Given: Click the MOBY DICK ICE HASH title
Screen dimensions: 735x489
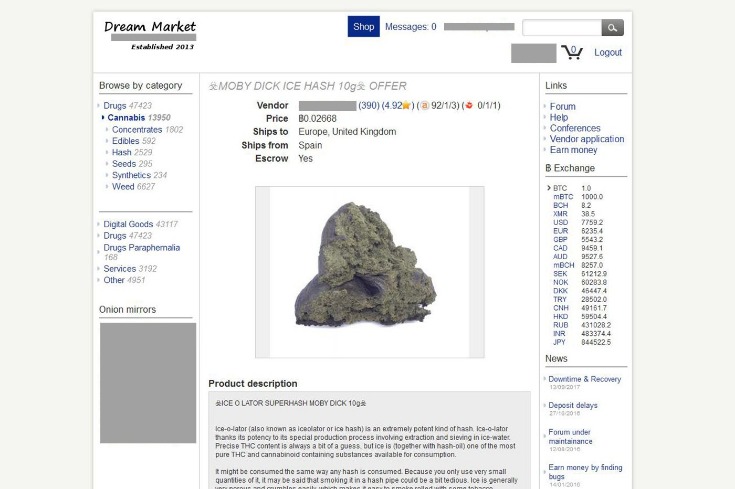Looking at the screenshot, I should [x=308, y=86].
